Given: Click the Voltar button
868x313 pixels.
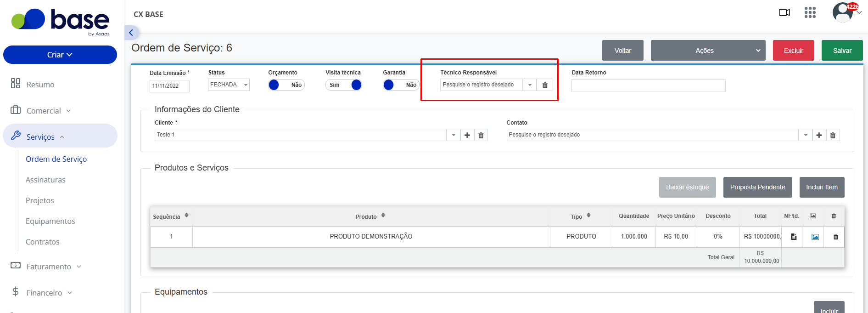Looking at the screenshot, I should pyautogui.click(x=623, y=51).
